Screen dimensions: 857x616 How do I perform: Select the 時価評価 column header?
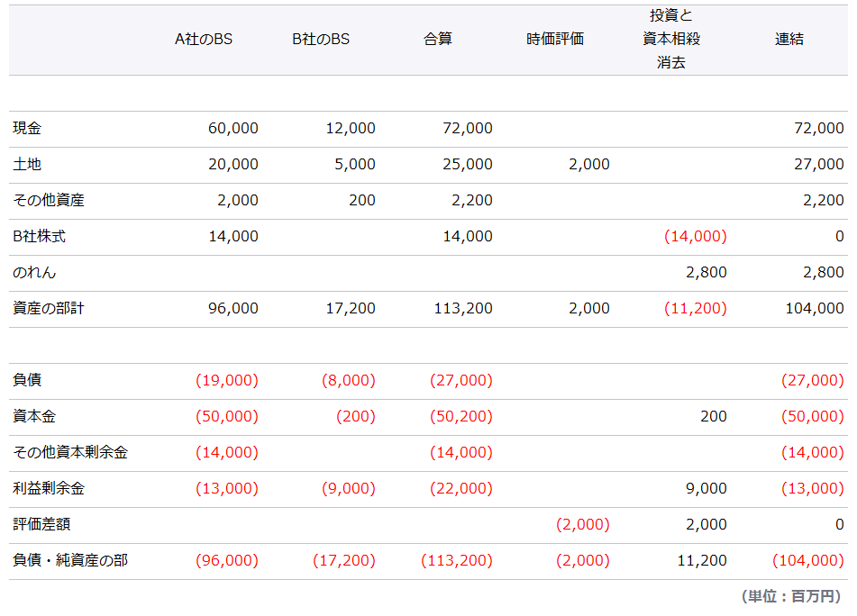(x=555, y=40)
